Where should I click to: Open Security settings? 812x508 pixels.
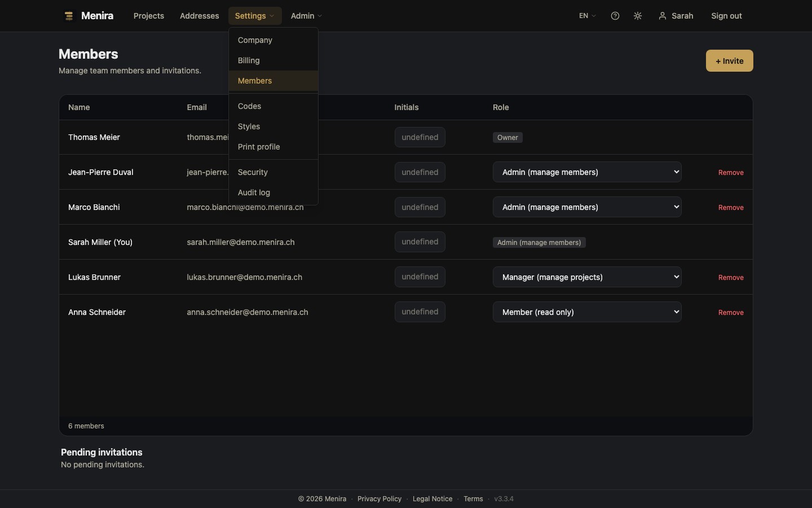tap(273, 172)
